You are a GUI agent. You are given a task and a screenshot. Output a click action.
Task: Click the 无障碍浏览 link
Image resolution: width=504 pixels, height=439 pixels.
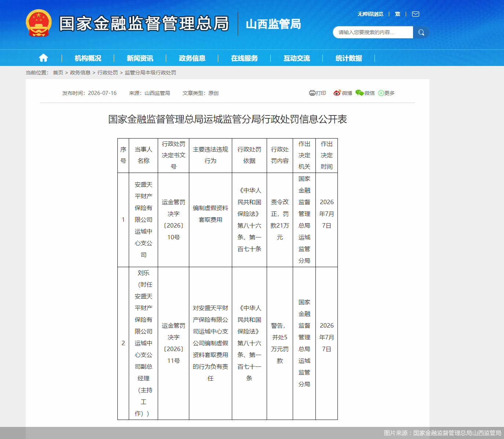(370, 14)
